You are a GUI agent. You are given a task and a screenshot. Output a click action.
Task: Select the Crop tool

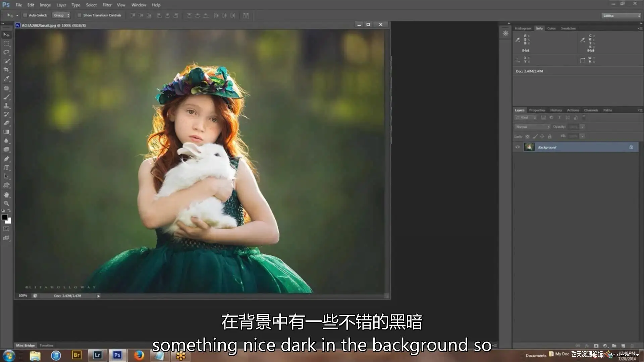point(6,70)
